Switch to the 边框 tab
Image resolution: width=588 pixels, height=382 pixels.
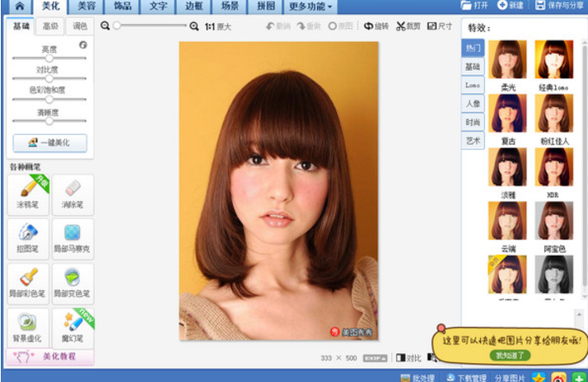click(194, 7)
